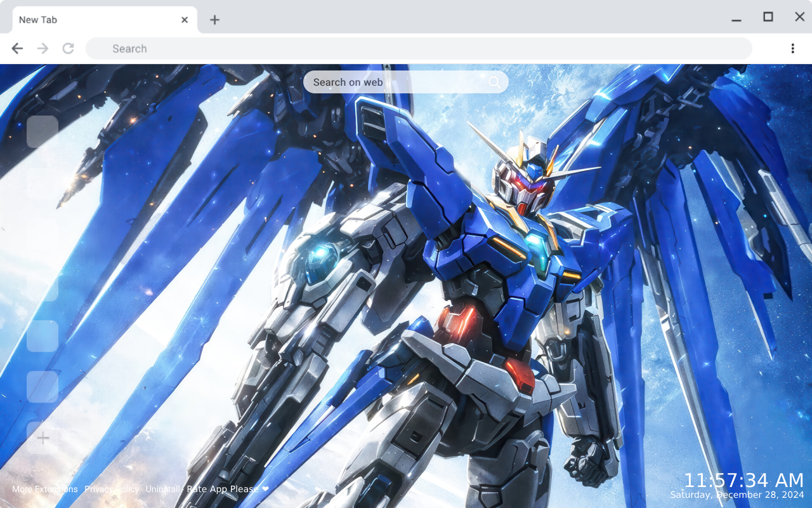This screenshot has width=812, height=508.
Task: Maximize the browser window
Action: [768, 17]
